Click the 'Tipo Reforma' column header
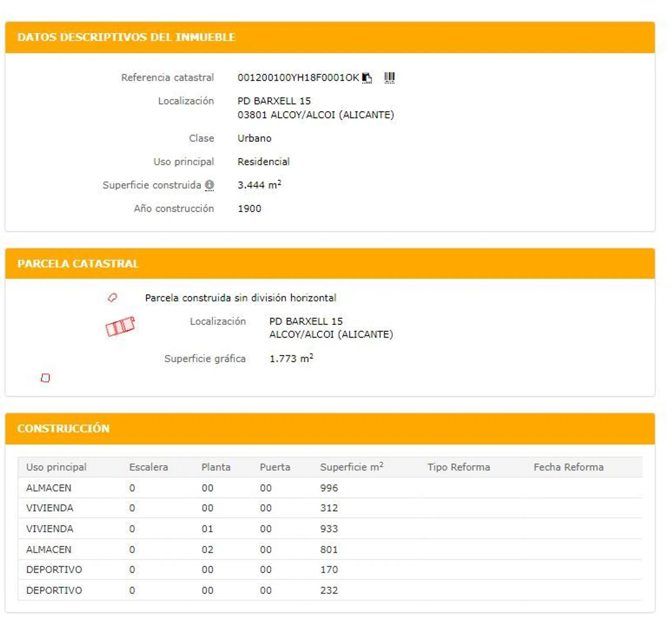This screenshot has width=672, height=617. point(458,467)
